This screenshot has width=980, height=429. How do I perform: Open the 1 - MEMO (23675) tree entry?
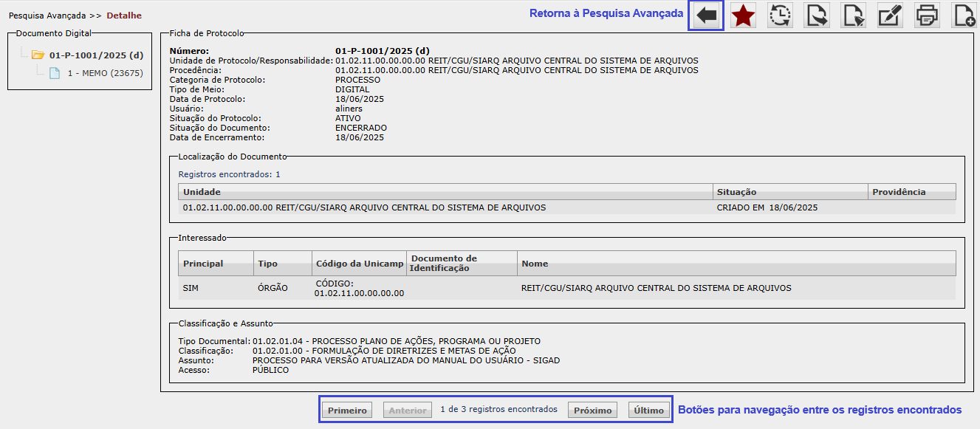pos(105,73)
